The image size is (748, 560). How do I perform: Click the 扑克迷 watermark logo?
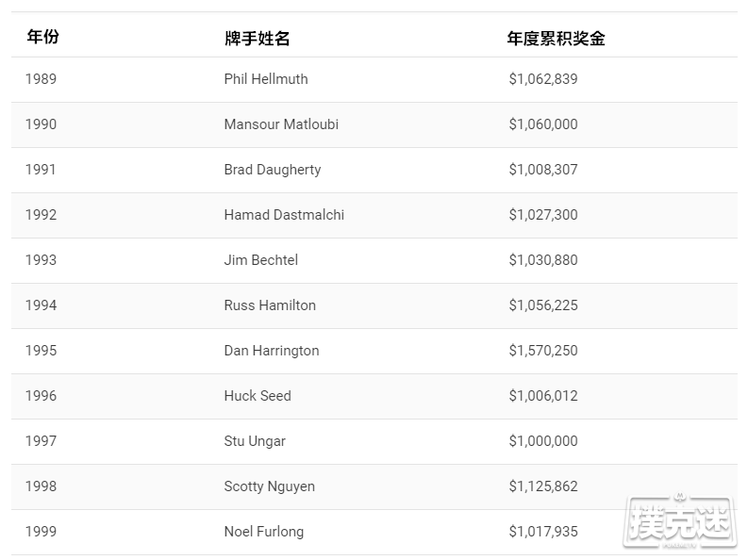coord(680,521)
